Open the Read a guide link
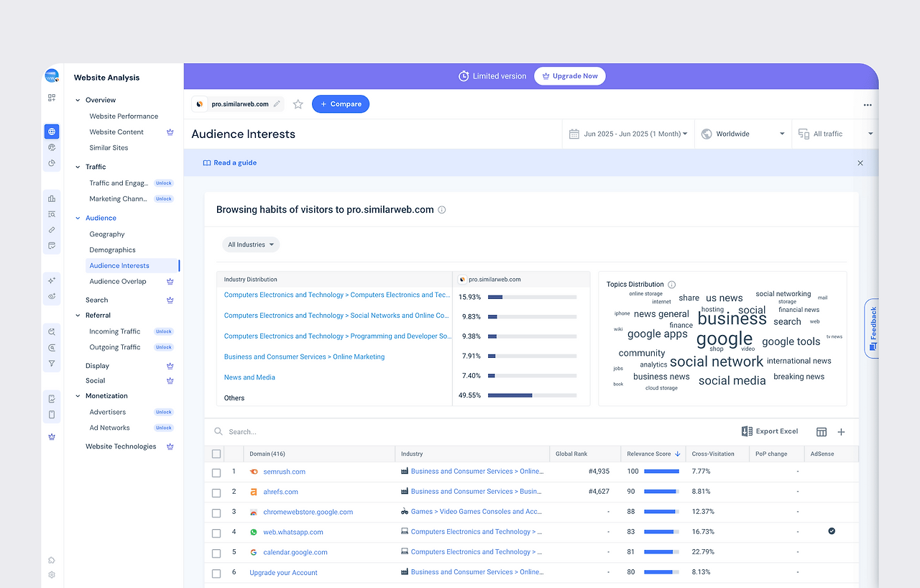The height and width of the screenshot is (588, 920). 230,163
